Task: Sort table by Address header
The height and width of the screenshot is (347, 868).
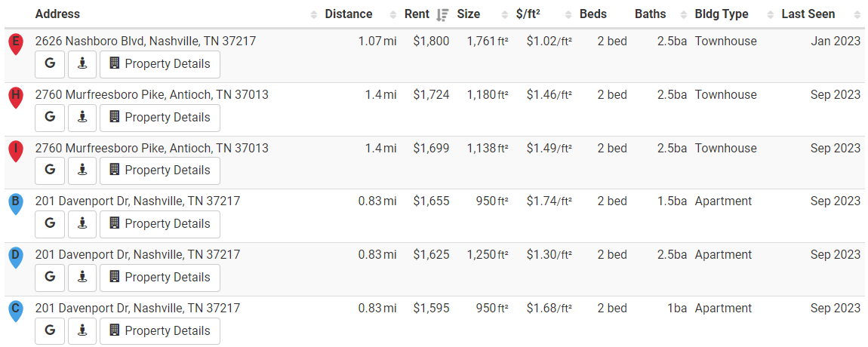Action: click(57, 14)
